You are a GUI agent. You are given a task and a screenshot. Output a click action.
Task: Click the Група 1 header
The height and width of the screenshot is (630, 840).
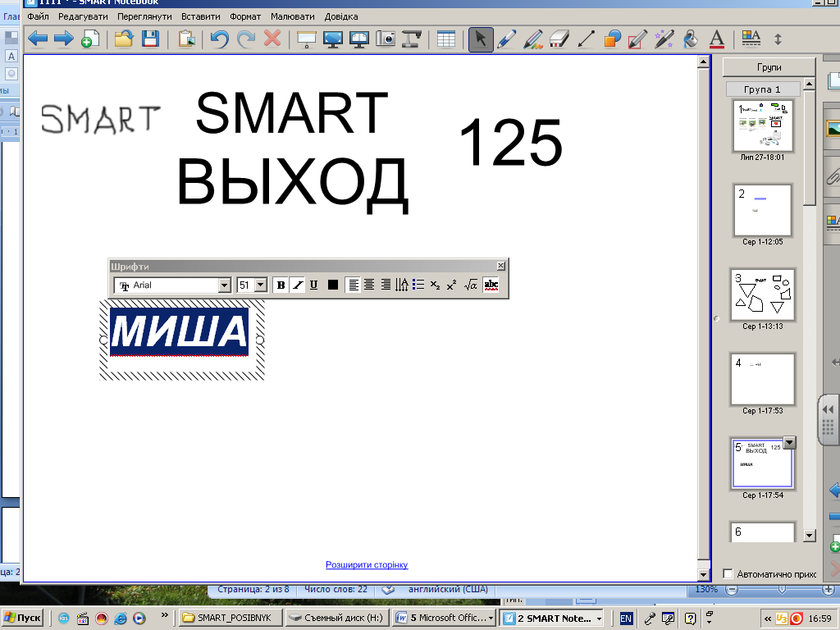click(x=763, y=89)
